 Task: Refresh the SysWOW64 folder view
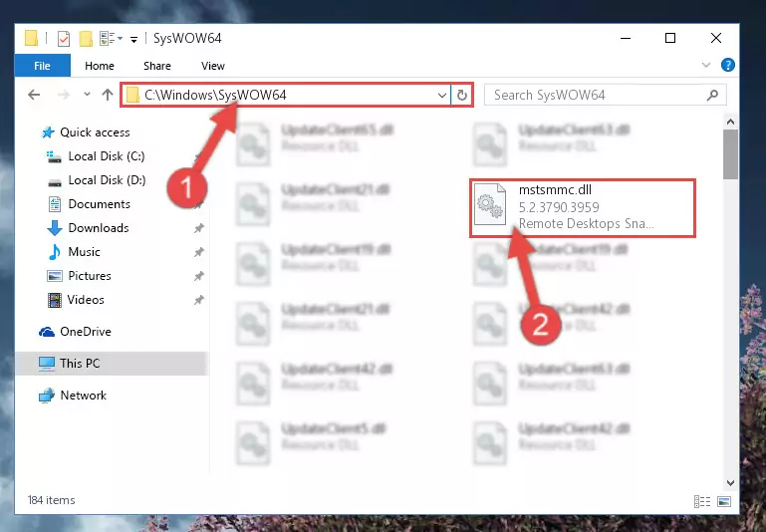click(462, 95)
